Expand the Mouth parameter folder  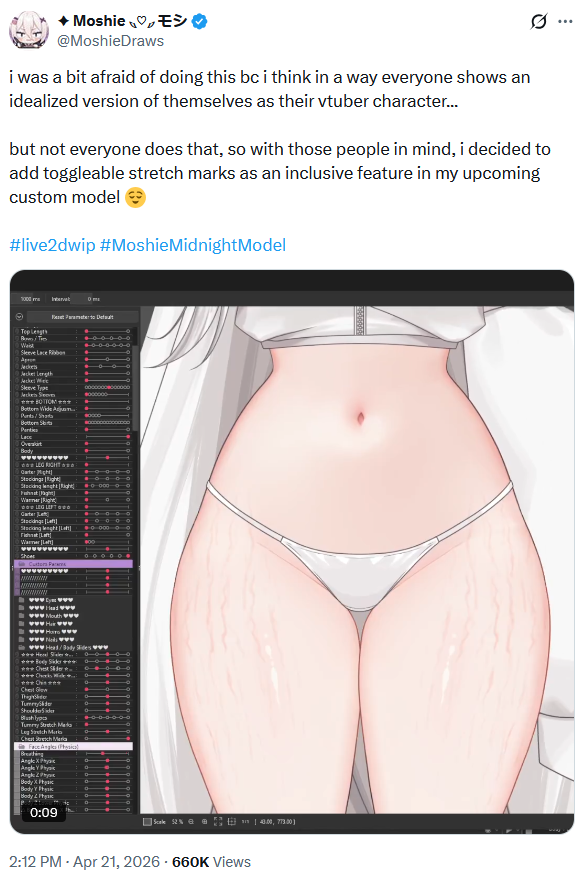tap(21, 616)
